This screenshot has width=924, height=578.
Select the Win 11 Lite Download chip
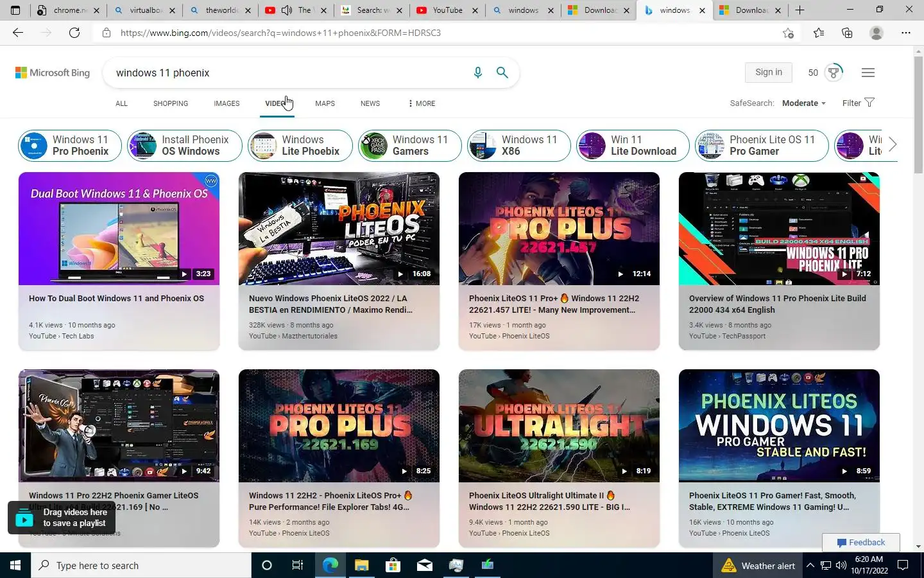633,145
